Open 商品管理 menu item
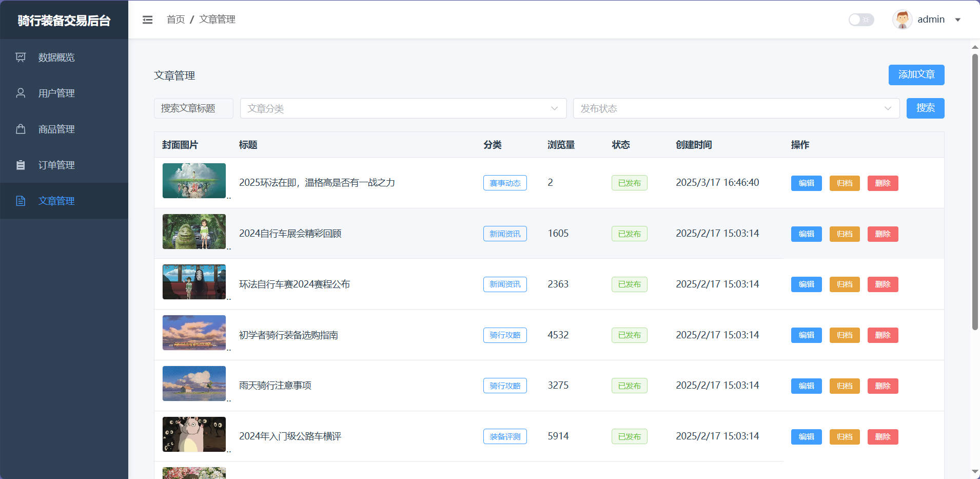 click(64, 129)
